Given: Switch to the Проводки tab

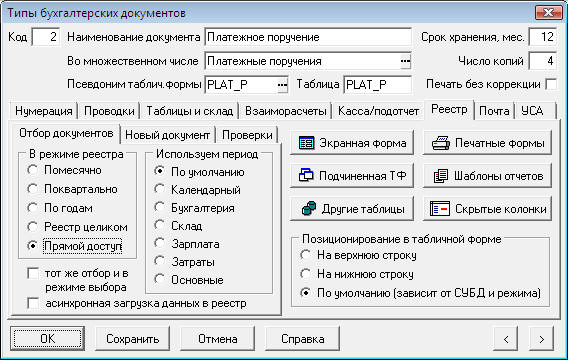Looking at the screenshot, I should 109,111.
